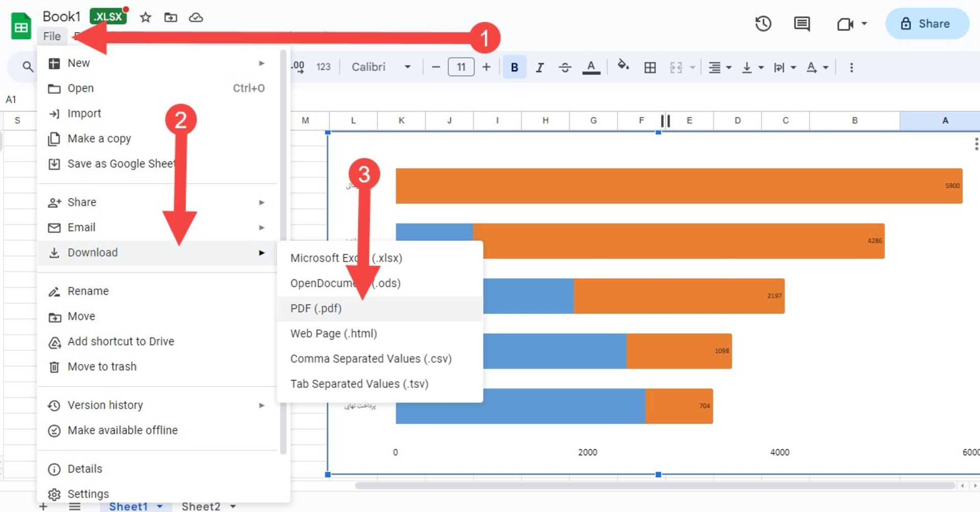
Task: Click the Share button
Action: 927,24
